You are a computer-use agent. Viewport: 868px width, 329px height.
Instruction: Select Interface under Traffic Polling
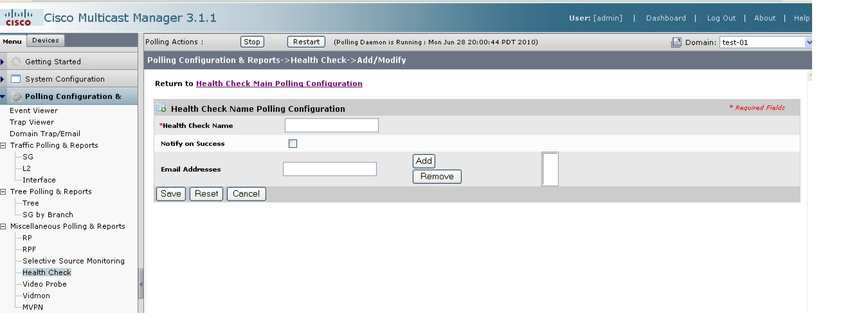pos(39,180)
